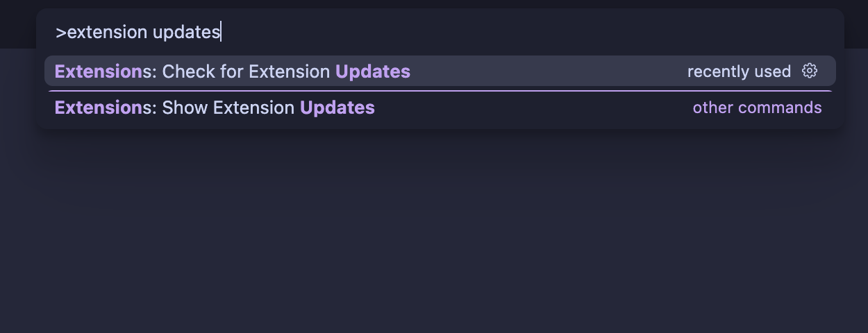Click the purple separator line between results
Screen dimensions: 868x333
[439, 91]
